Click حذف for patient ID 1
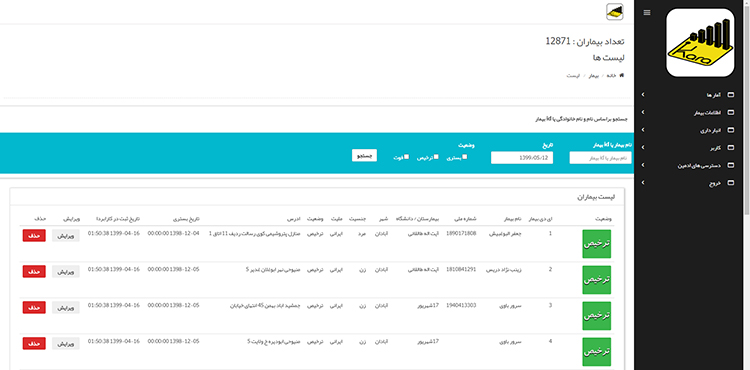The image size is (750, 370). tap(34, 235)
